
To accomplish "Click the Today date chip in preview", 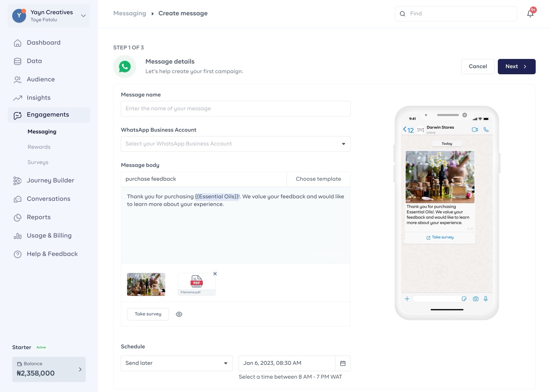I will tap(447, 144).
